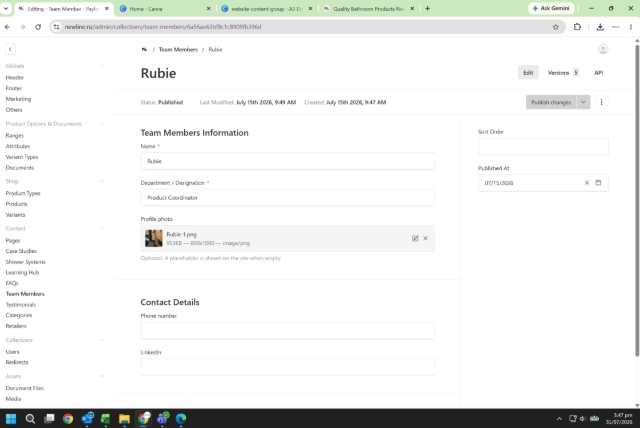This screenshot has height=428, width=640.
Task: Click the Department / Designation field
Action: pyautogui.click(x=288, y=197)
